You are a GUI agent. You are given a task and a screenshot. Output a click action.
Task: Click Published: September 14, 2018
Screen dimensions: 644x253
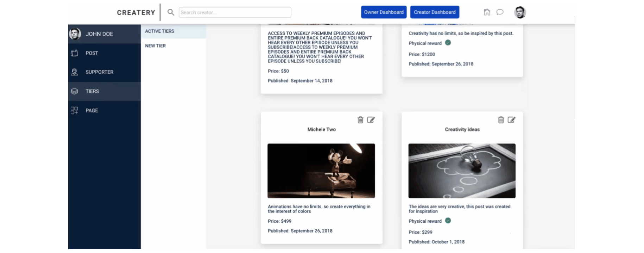[300, 81]
